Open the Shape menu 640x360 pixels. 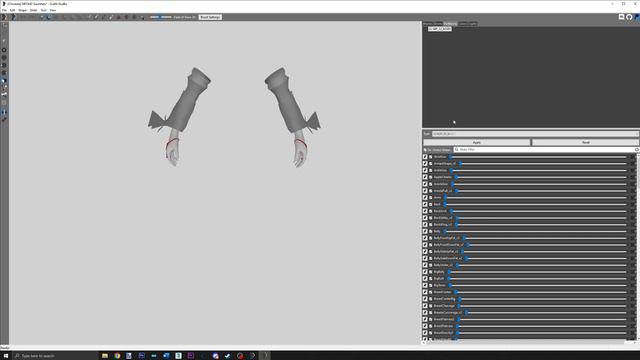pyautogui.click(x=22, y=10)
